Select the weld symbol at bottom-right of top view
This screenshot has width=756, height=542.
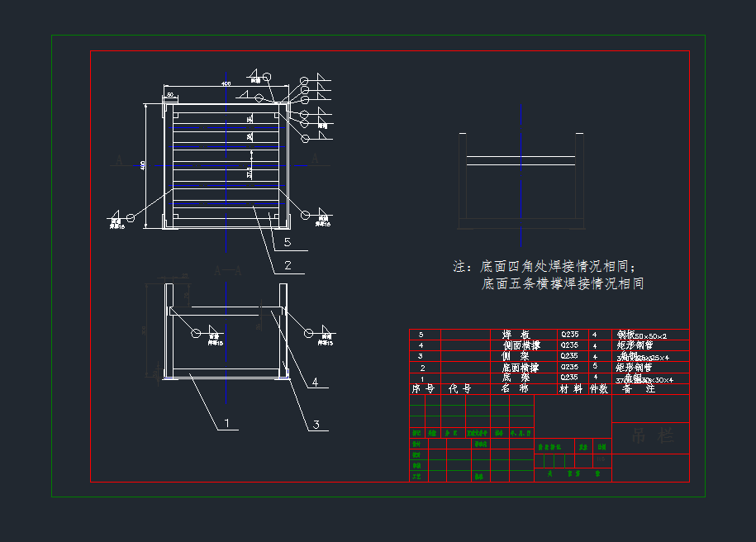(x=306, y=215)
